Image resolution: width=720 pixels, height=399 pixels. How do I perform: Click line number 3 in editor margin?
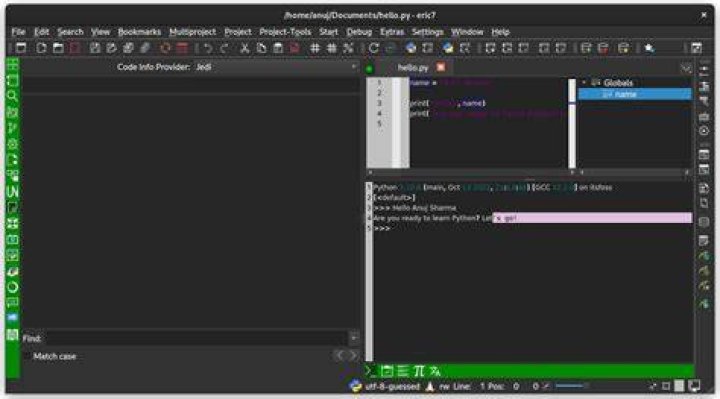pyautogui.click(x=379, y=103)
